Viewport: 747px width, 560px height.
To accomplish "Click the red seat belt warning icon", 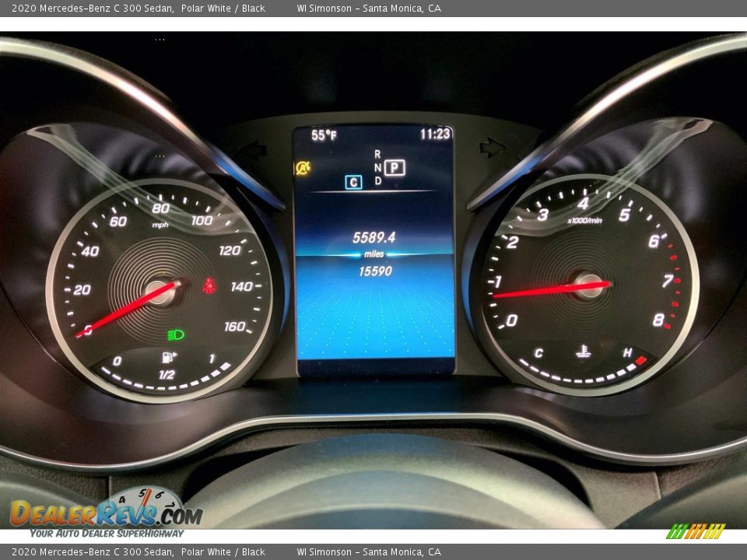I will coord(209,285).
